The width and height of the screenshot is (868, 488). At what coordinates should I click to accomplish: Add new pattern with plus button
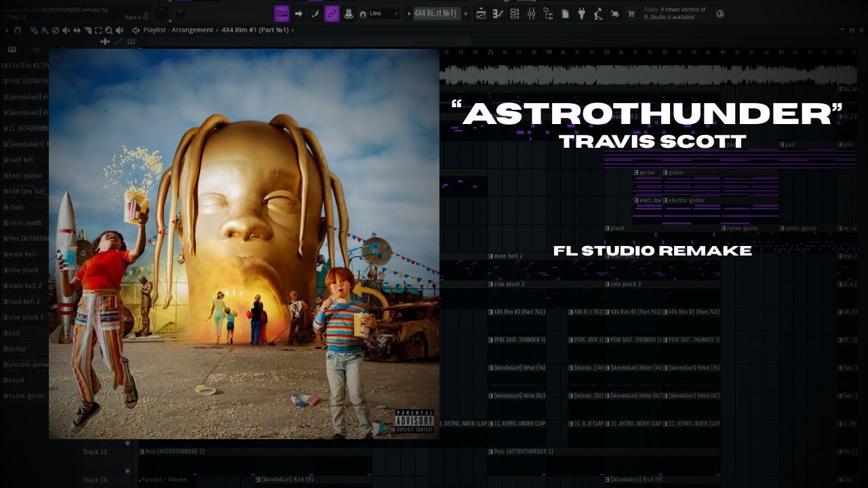pyautogui.click(x=466, y=14)
